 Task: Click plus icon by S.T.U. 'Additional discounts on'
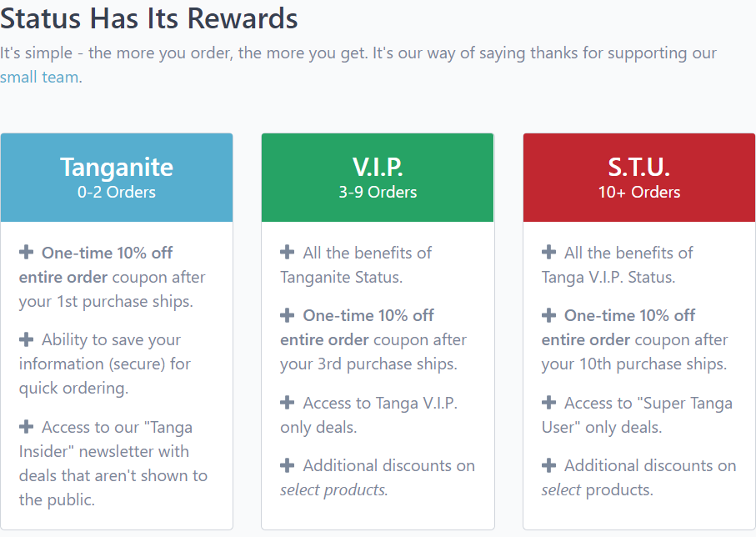548,465
